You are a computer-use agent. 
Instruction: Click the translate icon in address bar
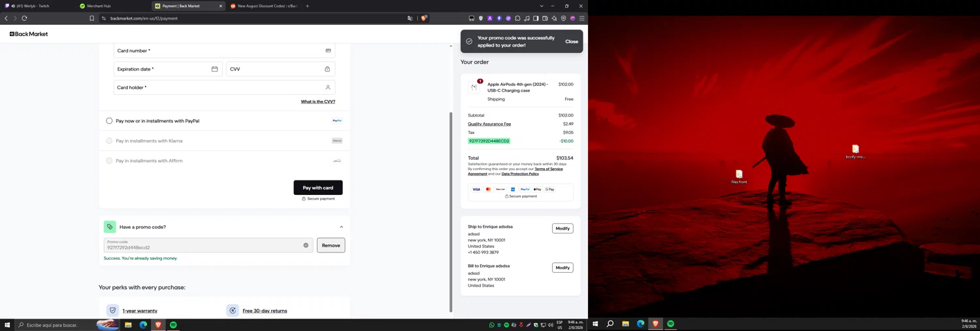coord(410,18)
